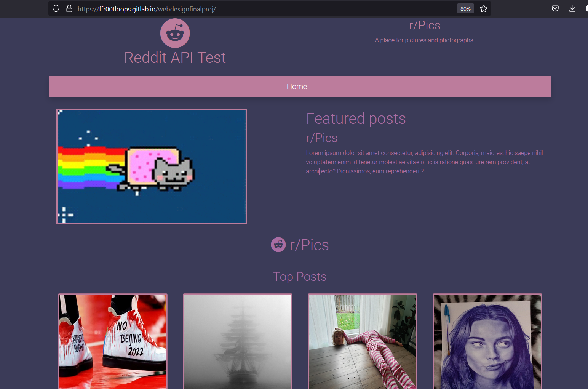This screenshot has height=389, width=588.
Task: Open the Nyan Cat featured image
Action: pyautogui.click(x=151, y=166)
